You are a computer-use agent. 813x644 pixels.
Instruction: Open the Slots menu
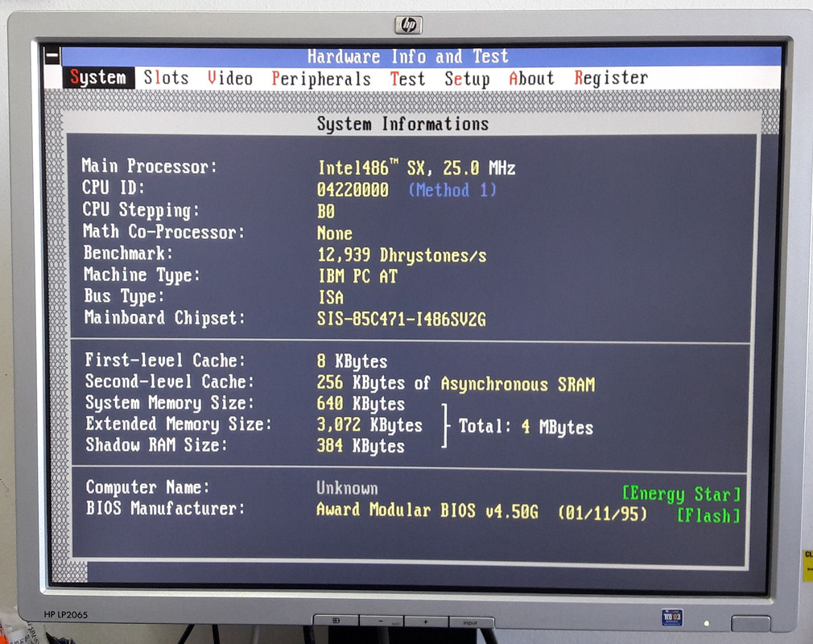tap(166, 78)
